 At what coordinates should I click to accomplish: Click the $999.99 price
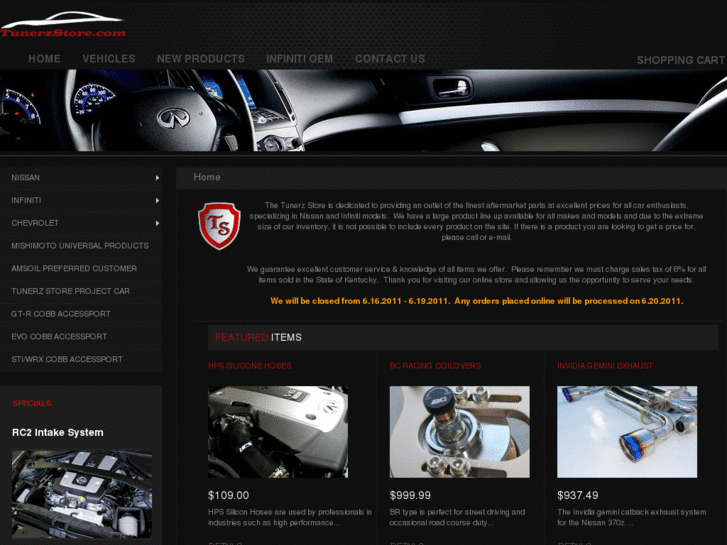tap(410, 495)
